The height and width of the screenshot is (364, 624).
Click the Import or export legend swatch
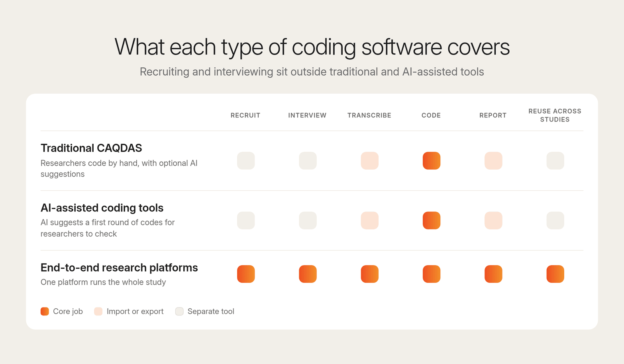coord(98,311)
